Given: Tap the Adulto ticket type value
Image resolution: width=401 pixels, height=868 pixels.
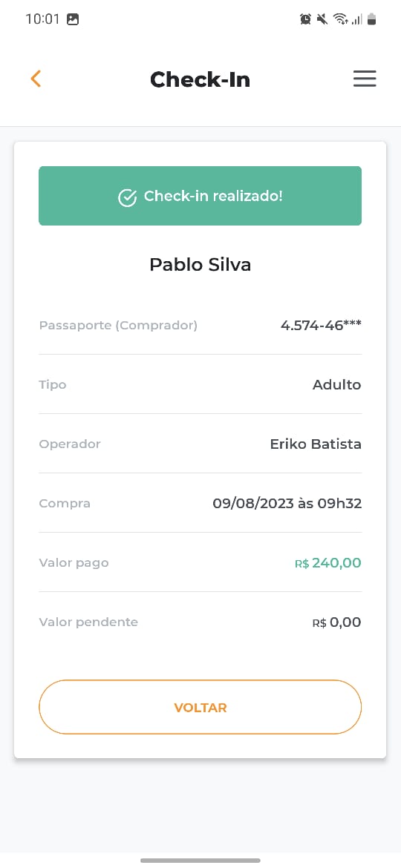Looking at the screenshot, I should tap(336, 384).
